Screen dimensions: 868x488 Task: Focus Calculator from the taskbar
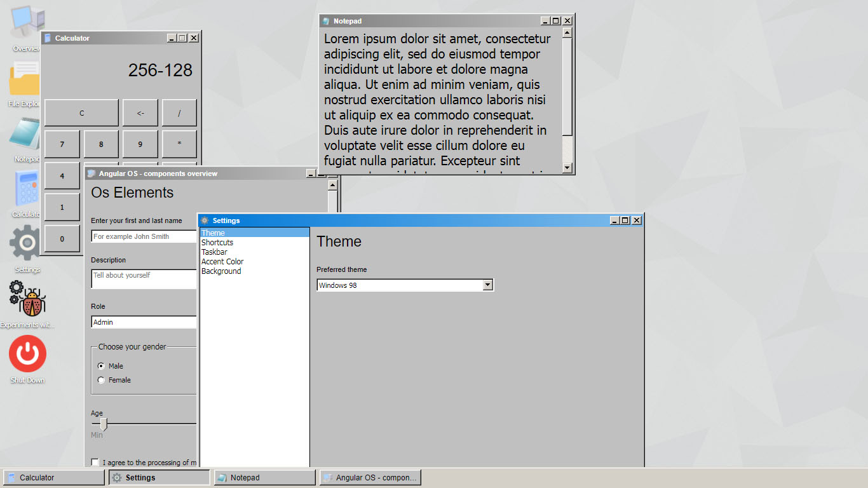coord(53,477)
